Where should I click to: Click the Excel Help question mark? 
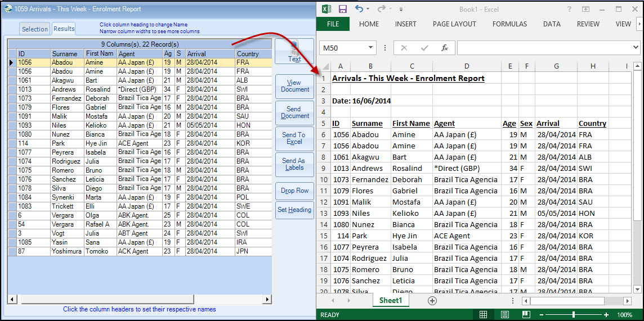[x=569, y=8]
